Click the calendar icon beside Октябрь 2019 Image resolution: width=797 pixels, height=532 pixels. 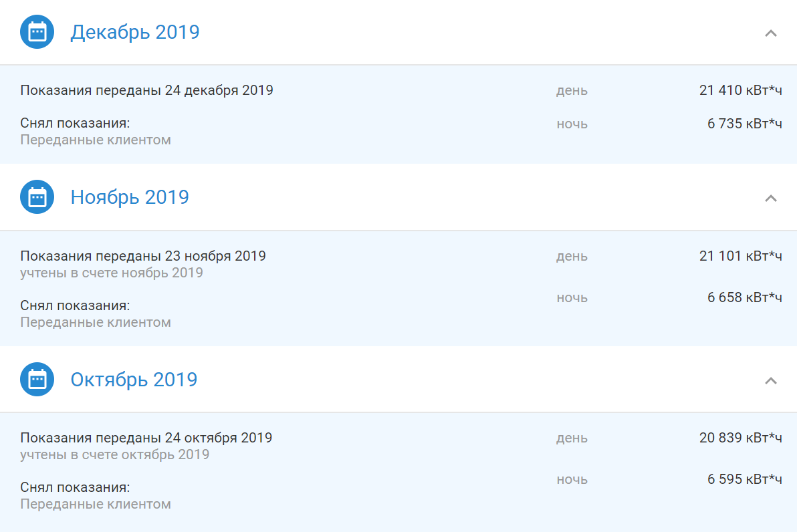[x=37, y=380]
